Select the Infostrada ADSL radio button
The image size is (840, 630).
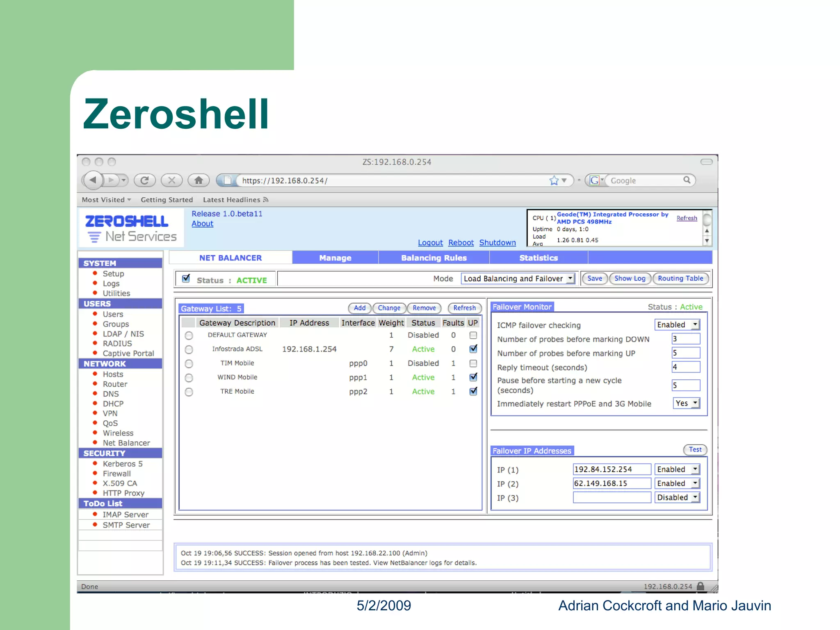pos(189,349)
